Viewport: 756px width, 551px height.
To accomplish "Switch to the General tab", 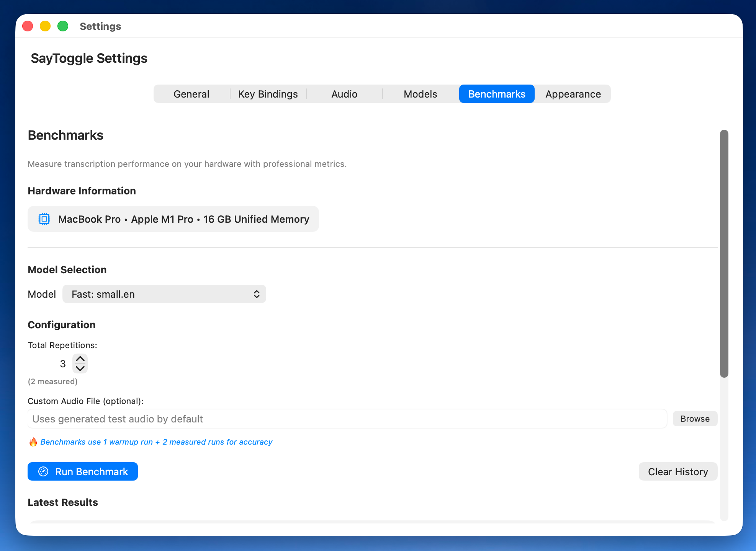I will [191, 94].
